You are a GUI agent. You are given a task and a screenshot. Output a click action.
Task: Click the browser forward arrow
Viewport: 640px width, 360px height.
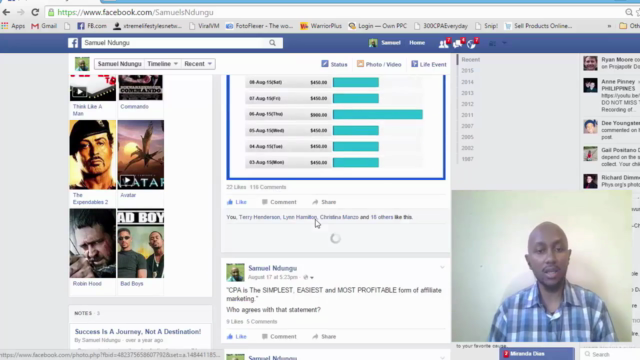pos(20,12)
